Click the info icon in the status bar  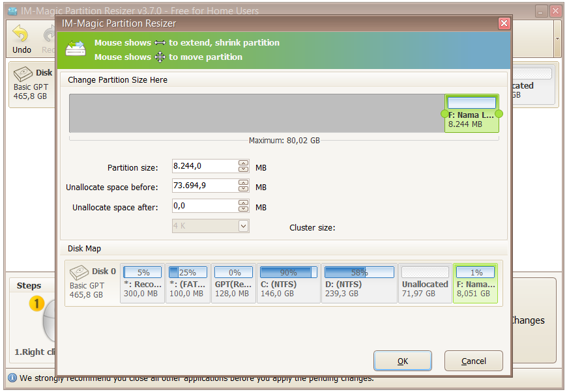coord(12,378)
